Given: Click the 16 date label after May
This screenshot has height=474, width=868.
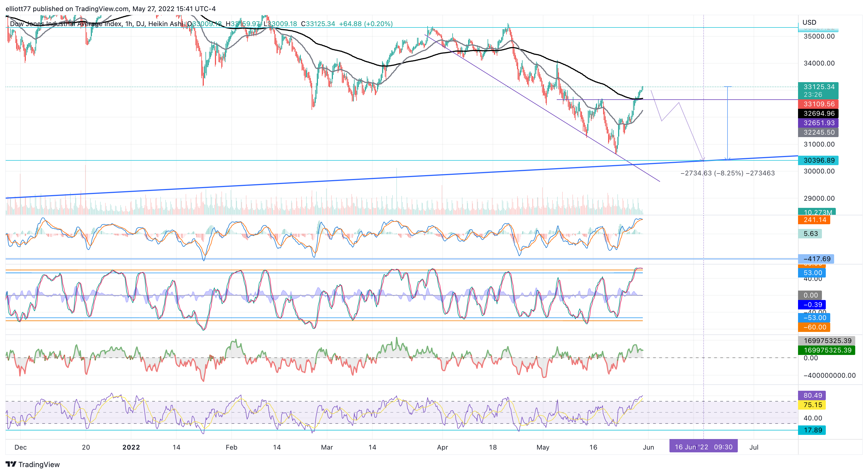Looking at the screenshot, I should [x=593, y=447].
